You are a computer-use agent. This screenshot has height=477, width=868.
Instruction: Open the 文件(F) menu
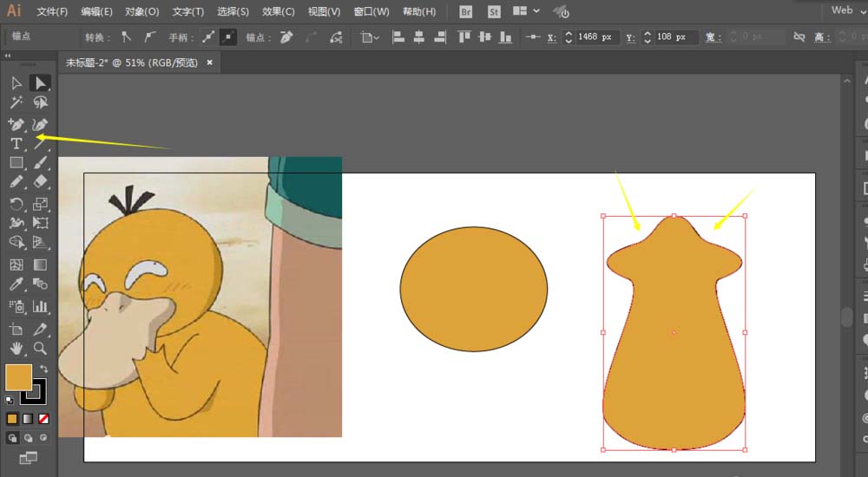click(52, 11)
